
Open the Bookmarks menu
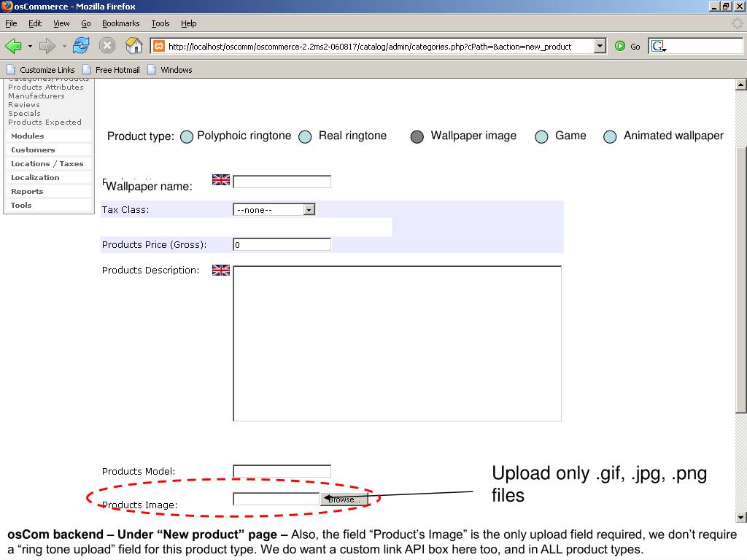(120, 23)
